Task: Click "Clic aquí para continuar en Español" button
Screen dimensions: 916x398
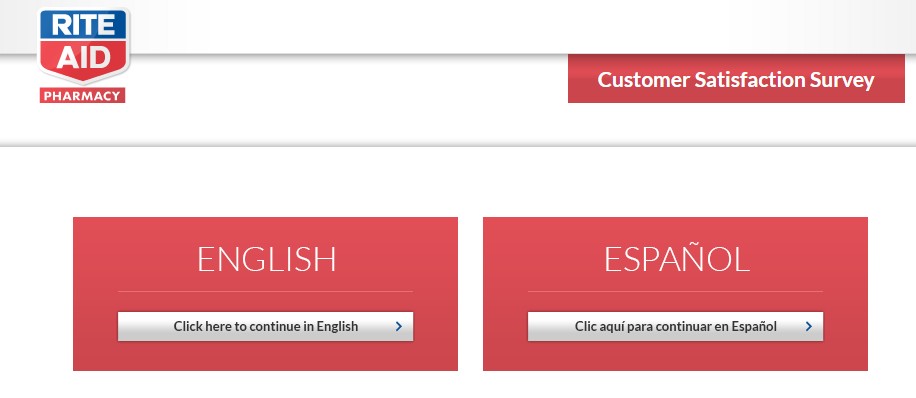Action: (675, 326)
